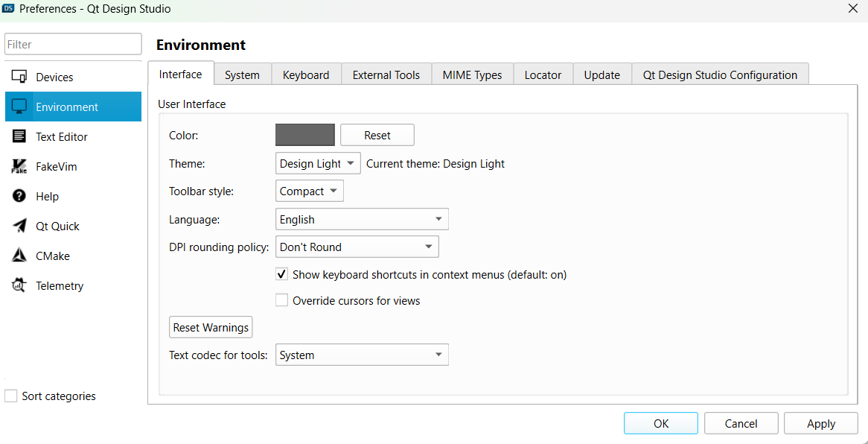Open the Qt Quick paper plane icon
Screen dimensions: 868x444
(19, 226)
